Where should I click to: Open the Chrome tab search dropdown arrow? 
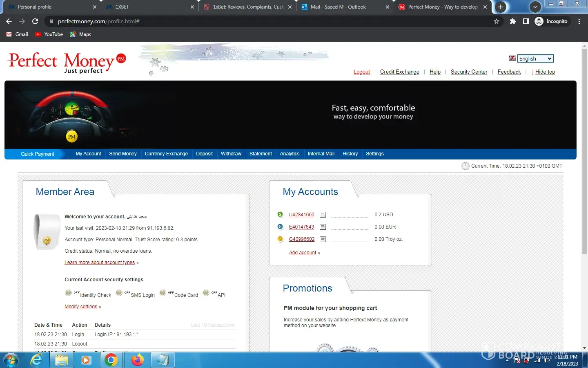pyautogui.click(x=535, y=7)
